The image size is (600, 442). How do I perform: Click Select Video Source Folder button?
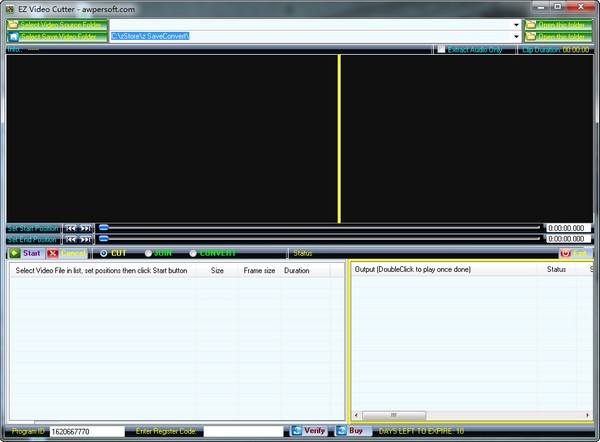click(57, 25)
